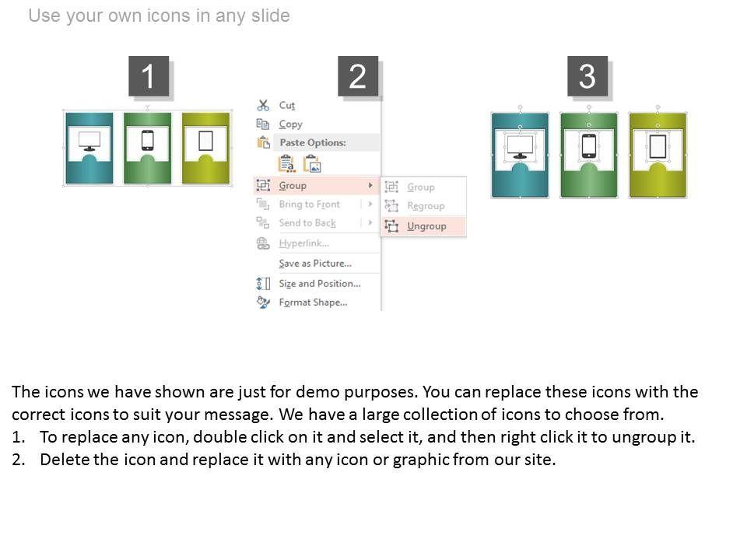Click rotation handle above step 3 green card
This screenshot has width=747, height=560.
pyautogui.click(x=589, y=107)
